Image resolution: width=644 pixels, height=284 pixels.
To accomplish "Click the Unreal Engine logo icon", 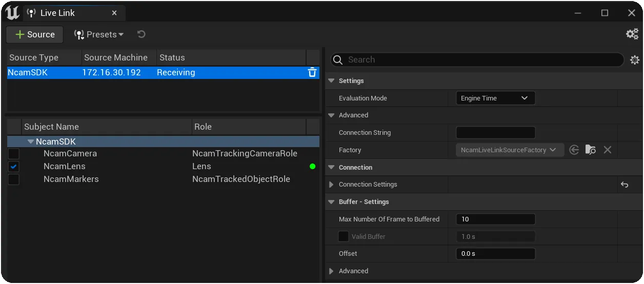I will coord(12,12).
